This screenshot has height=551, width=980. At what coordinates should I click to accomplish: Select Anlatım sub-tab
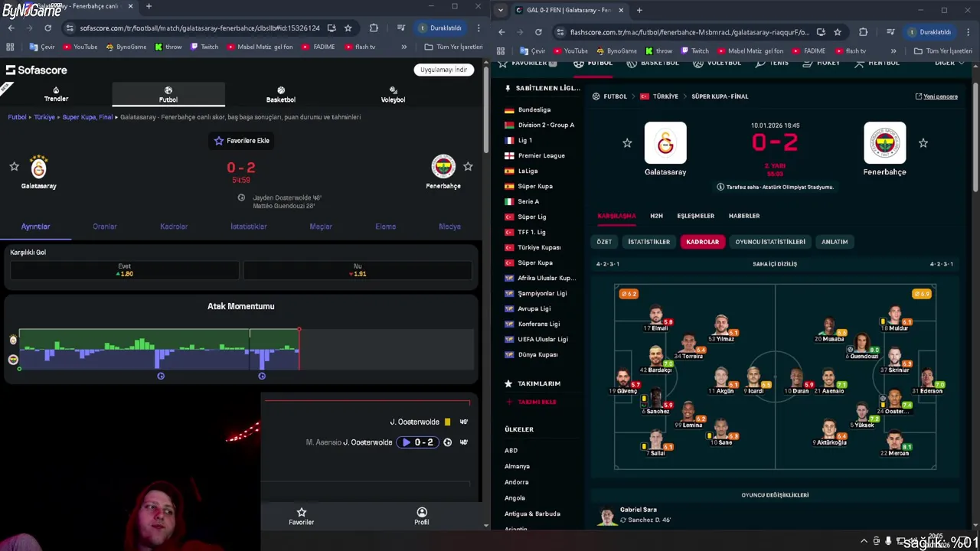pos(835,242)
